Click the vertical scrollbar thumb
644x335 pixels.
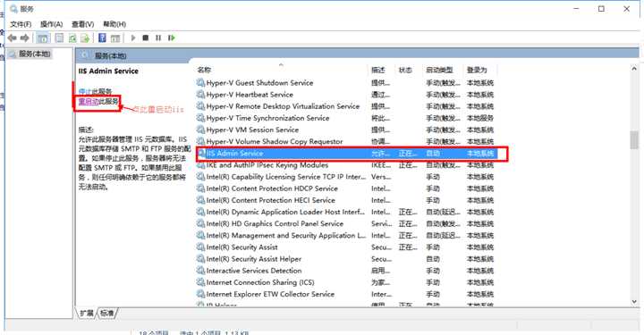pos(634,140)
